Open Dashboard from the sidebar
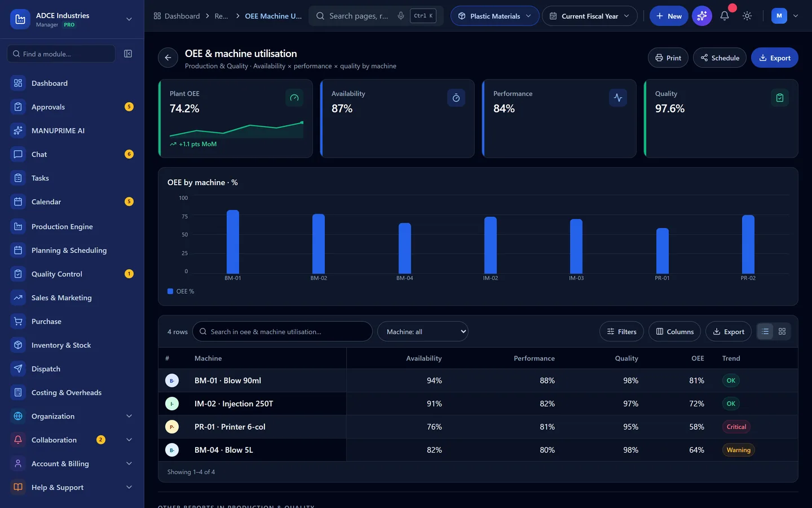 pyautogui.click(x=72, y=83)
